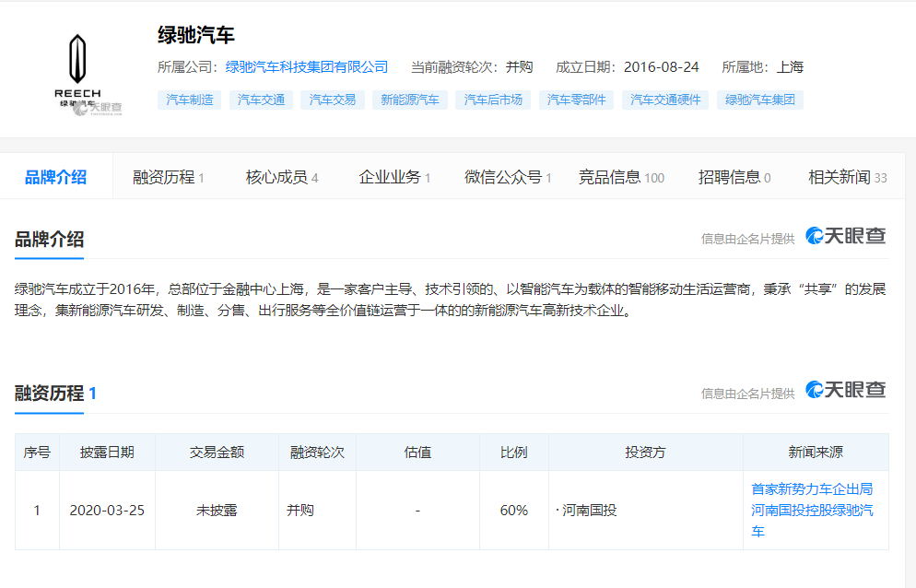Click the 60% ratio cell
916x588 pixels.
click(x=514, y=511)
